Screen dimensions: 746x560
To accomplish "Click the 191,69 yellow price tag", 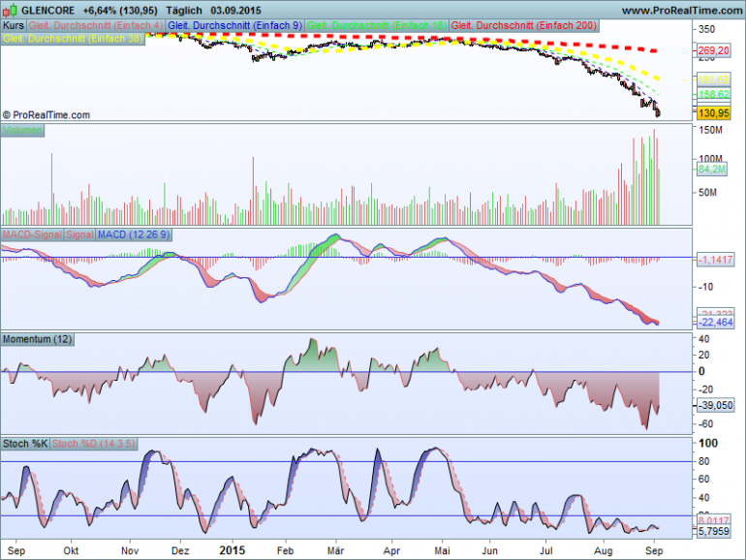I will click(713, 79).
